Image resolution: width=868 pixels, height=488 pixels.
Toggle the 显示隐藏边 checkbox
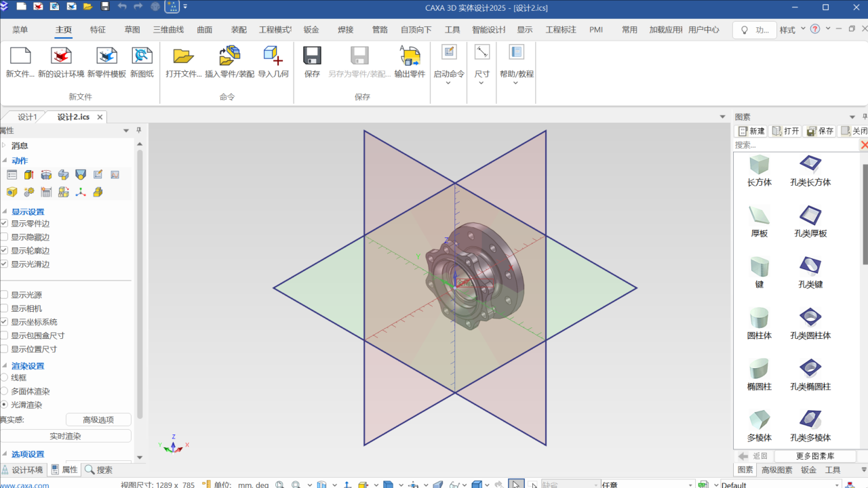[4, 237]
